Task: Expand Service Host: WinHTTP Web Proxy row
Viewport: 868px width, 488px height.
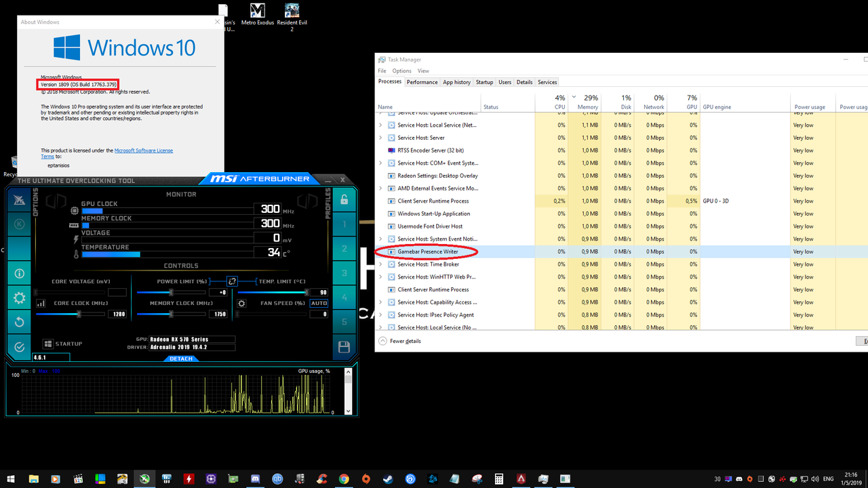Action: pyautogui.click(x=380, y=277)
